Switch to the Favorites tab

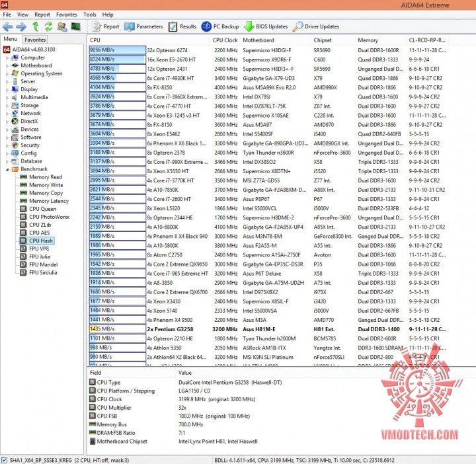35,40
